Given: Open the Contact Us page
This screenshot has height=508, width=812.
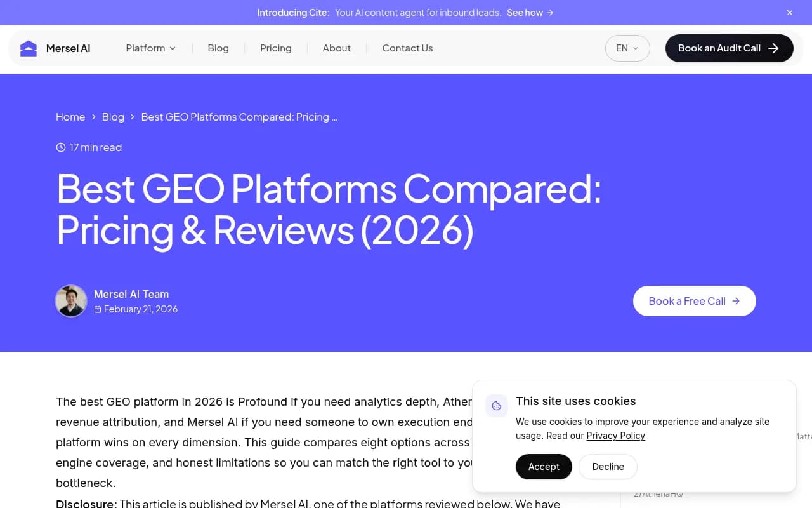Looking at the screenshot, I should tap(407, 48).
